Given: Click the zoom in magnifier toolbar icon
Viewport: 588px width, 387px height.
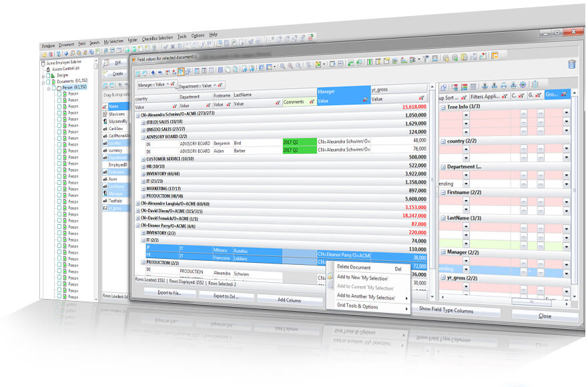Looking at the screenshot, I should click(x=282, y=66).
